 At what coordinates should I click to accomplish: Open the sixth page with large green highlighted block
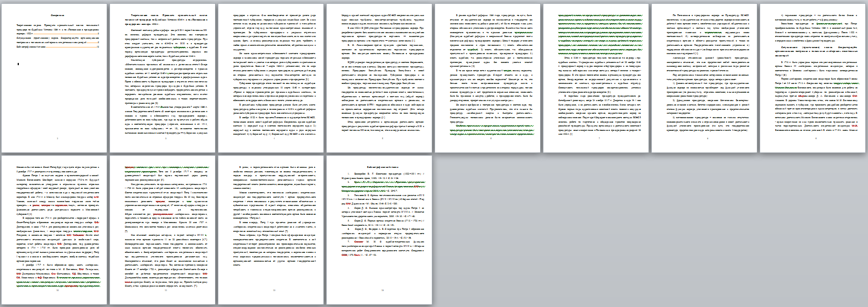(596, 78)
